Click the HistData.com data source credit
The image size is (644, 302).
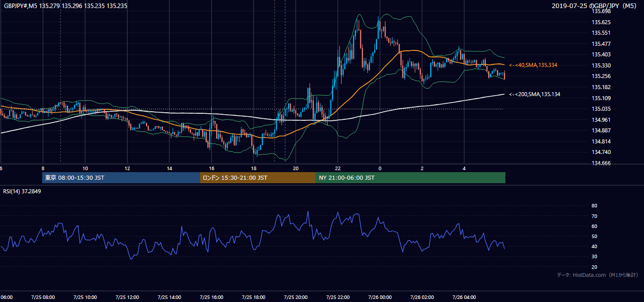tap(597, 275)
